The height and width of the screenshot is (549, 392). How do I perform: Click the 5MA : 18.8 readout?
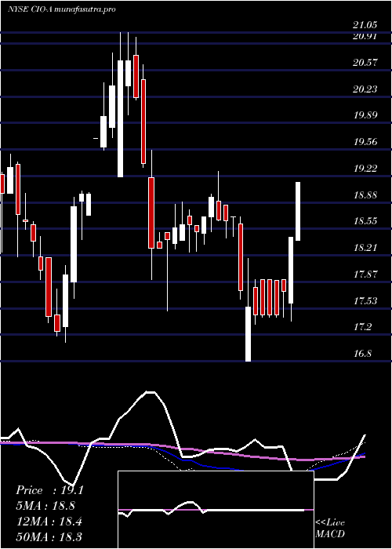[45, 506]
